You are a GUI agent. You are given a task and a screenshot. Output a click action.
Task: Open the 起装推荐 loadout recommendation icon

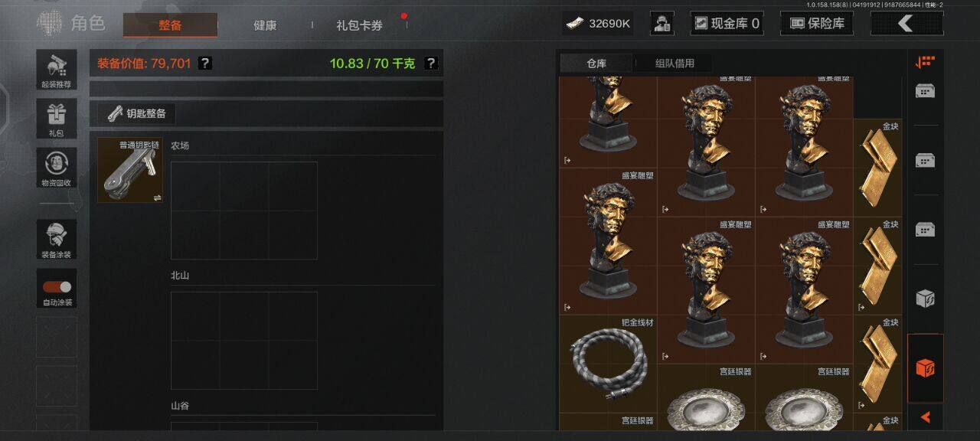coord(57,70)
